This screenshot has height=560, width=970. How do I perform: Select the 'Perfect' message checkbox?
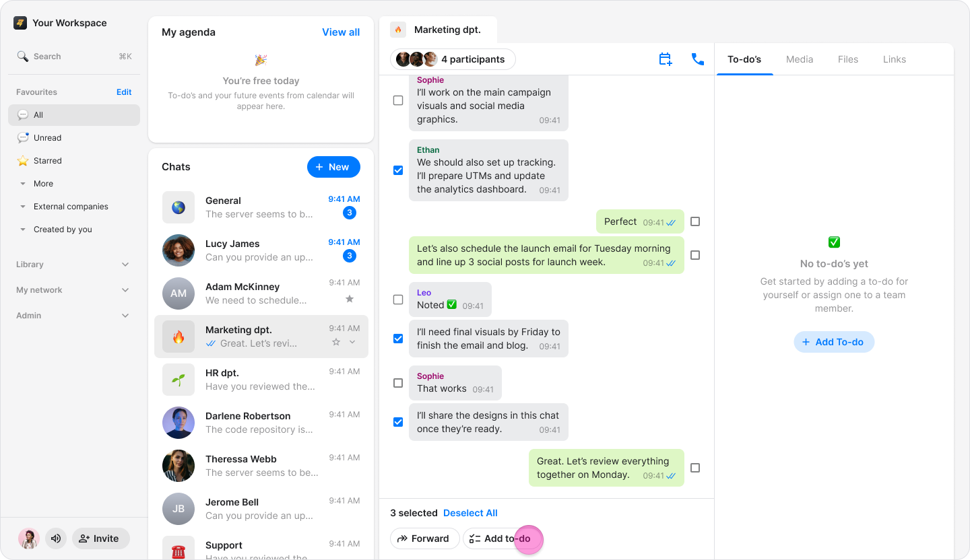pyautogui.click(x=695, y=221)
